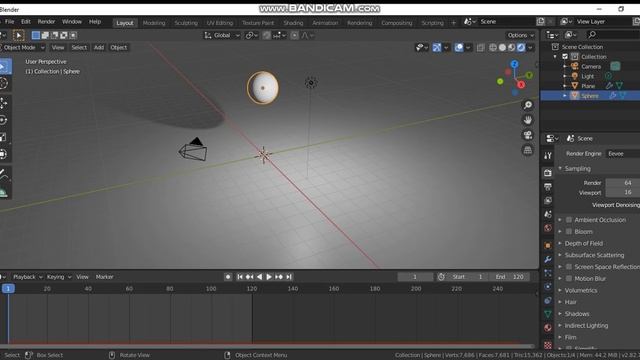This screenshot has height=360, width=640.
Task: Open the Render properties tab
Action: pyautogui.click(x=548, y=173)
